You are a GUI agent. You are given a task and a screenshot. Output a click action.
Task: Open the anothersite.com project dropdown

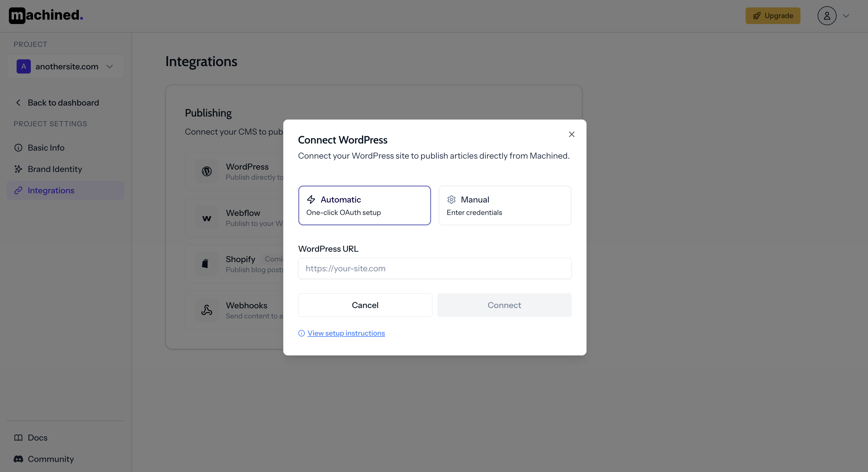tap(65, 66)
